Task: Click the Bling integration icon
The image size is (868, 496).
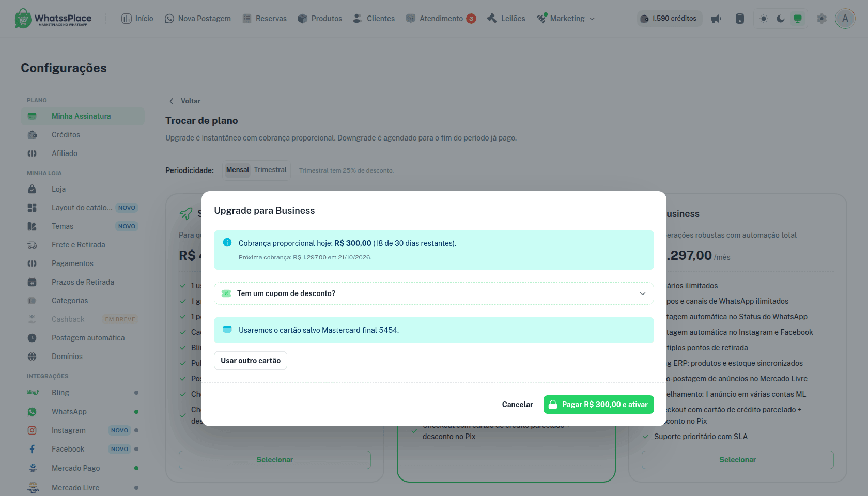Action: coord(33,393)
